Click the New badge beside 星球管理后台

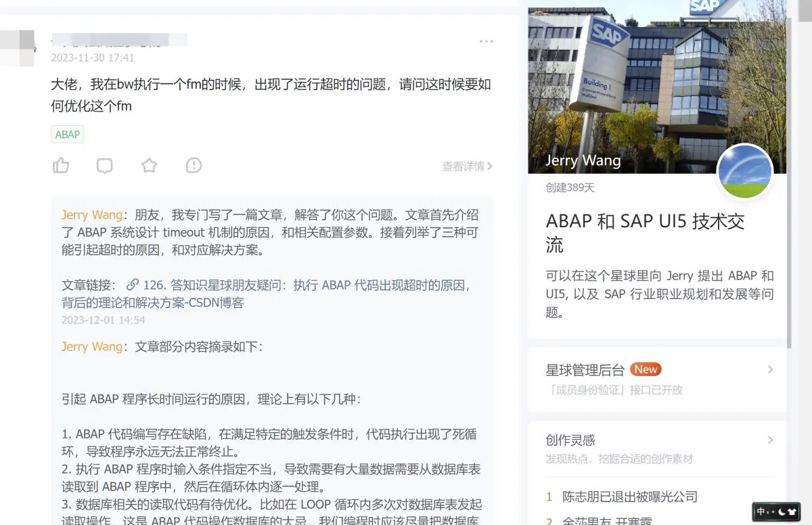tap(646, 369)
